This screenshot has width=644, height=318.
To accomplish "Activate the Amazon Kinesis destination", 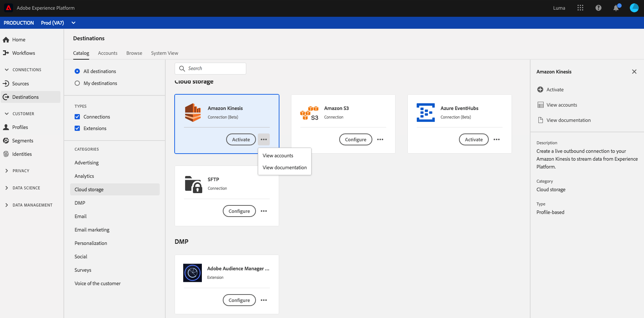I will [241, 139].
